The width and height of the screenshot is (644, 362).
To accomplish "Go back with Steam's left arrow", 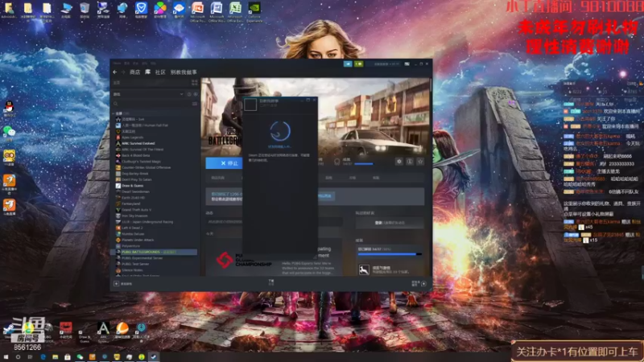I will (115, 72).
